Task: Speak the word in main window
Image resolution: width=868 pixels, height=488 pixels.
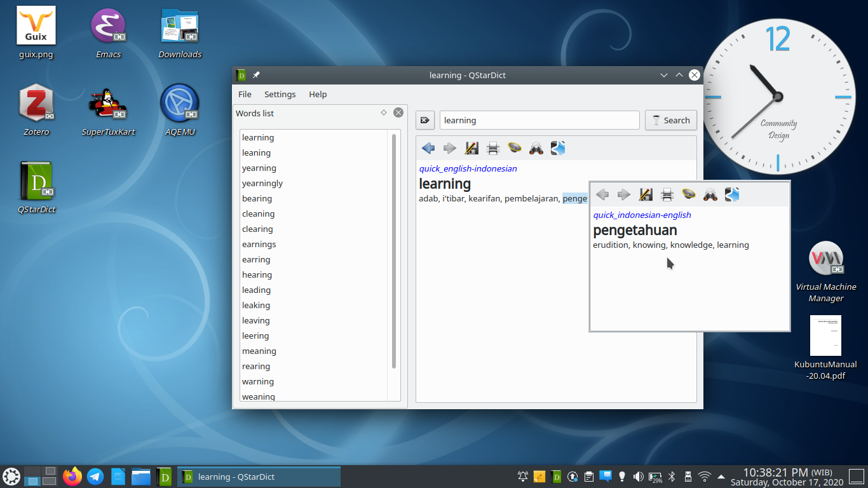Action: pos(515,148)
